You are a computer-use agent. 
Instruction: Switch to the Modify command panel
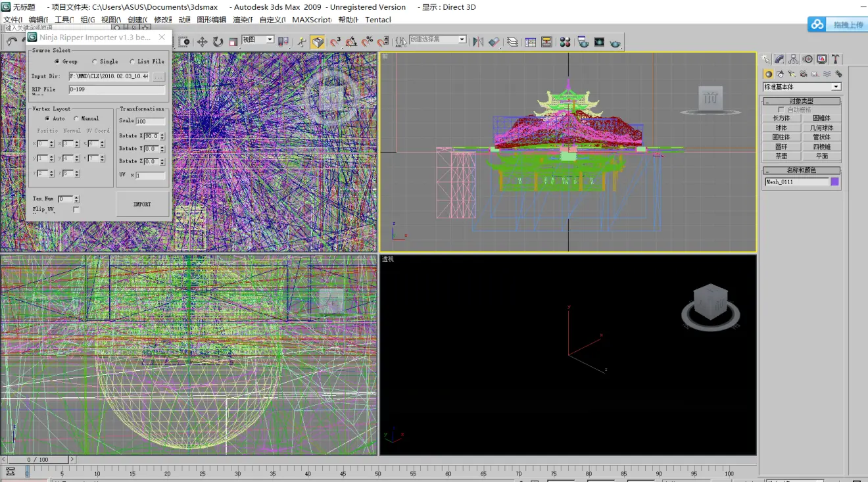tap(779, 59)
